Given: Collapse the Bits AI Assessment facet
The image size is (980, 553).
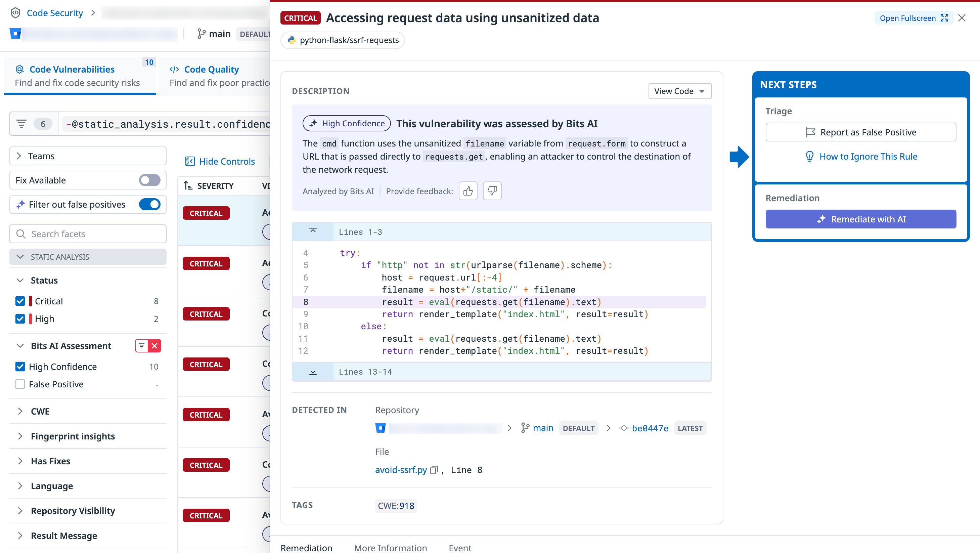Looking at the screenshot, I should click(x=20, y=346).
